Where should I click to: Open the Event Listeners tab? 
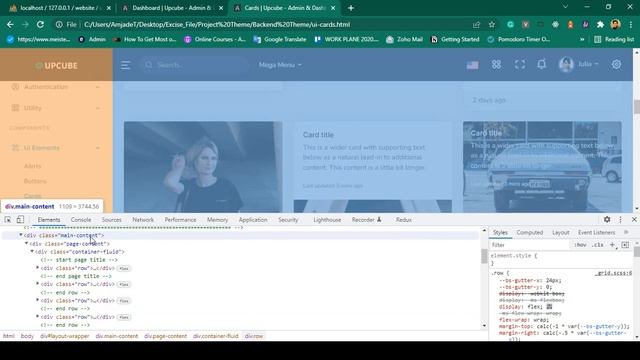596,232
